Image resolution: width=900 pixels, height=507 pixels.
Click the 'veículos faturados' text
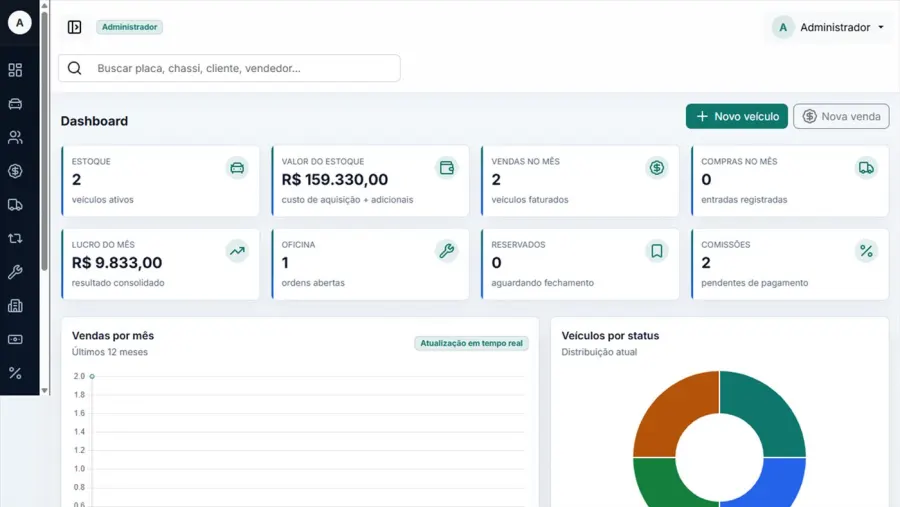pos(530,200)
